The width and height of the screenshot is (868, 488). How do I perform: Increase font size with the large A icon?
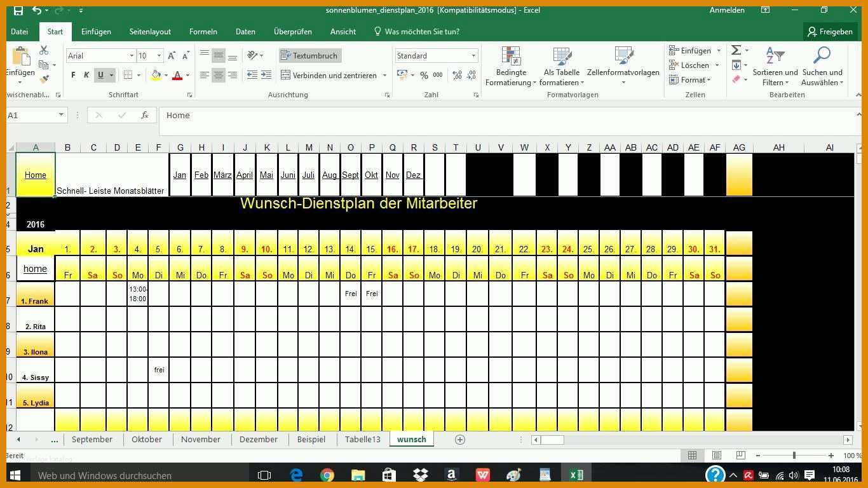(172, 56)
